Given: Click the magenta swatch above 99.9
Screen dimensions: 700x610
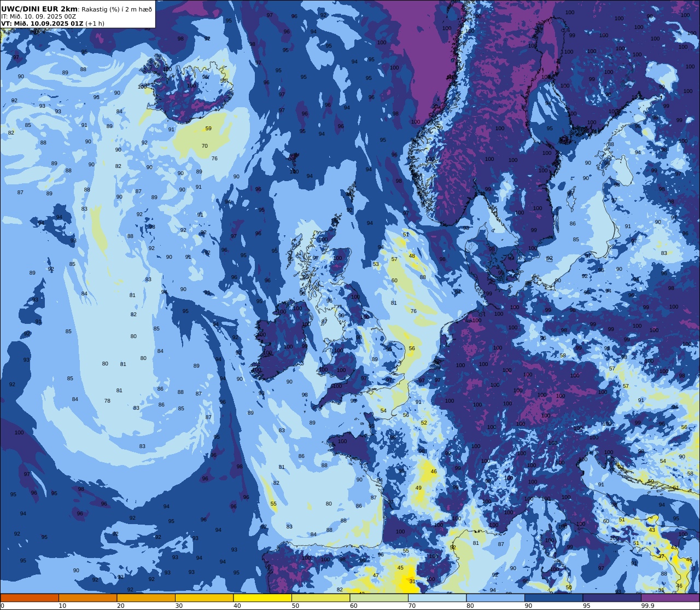Looking at the screenshot, I should (x=670, y=597).
